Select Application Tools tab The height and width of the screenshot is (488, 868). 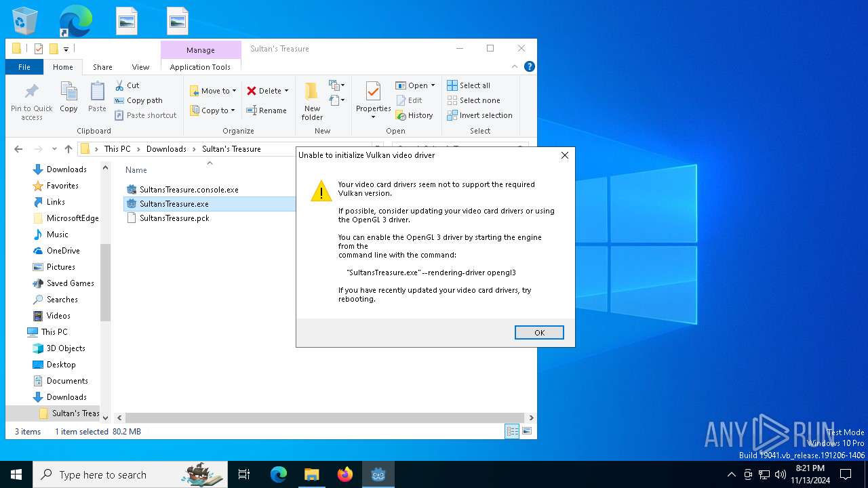(x=200, y=67)
